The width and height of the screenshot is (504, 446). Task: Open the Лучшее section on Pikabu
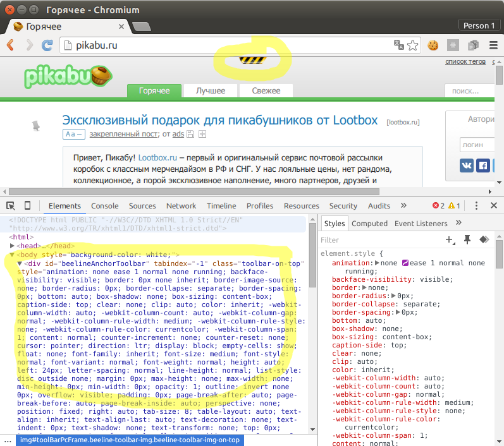pyautogui.click(x=211, y=91)
